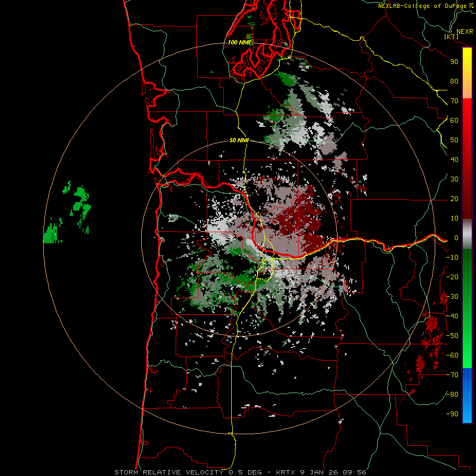Select the 30 value on velocity scale

click(x=454, y=179)
